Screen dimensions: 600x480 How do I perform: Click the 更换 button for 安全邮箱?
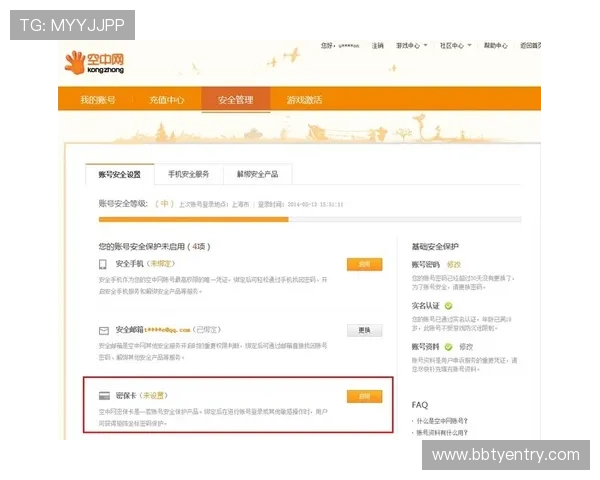[365, 330]
